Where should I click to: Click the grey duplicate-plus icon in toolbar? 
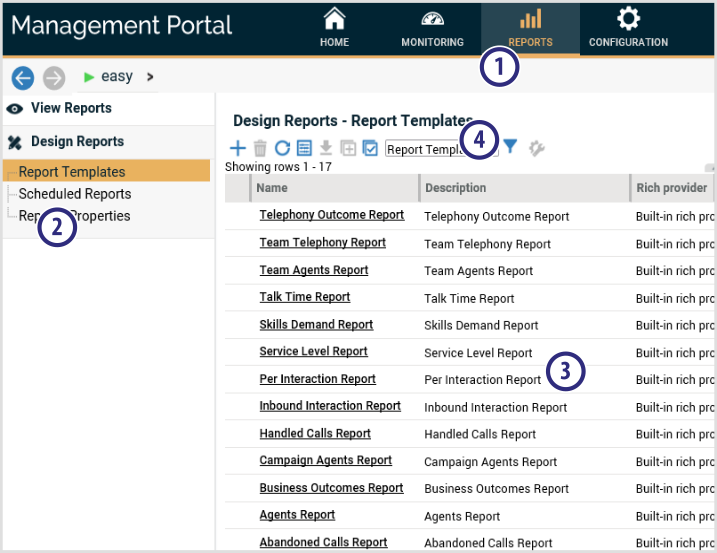(x=348, y=148)
